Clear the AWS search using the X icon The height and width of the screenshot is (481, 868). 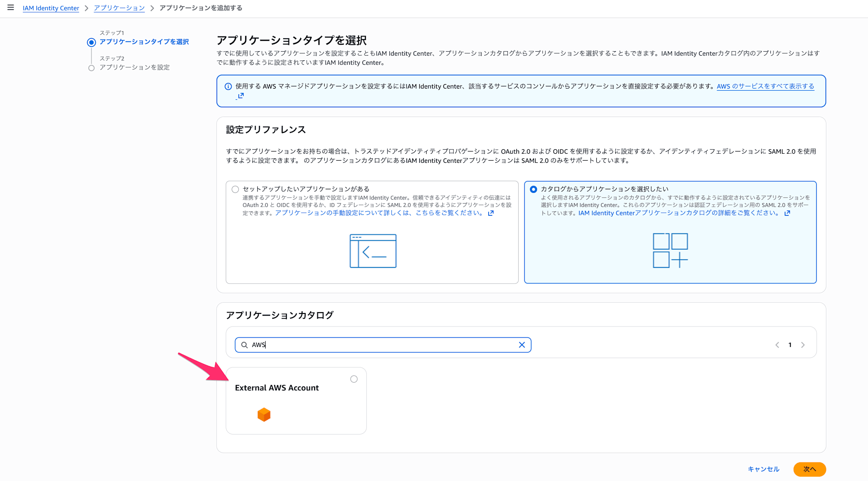522,345
